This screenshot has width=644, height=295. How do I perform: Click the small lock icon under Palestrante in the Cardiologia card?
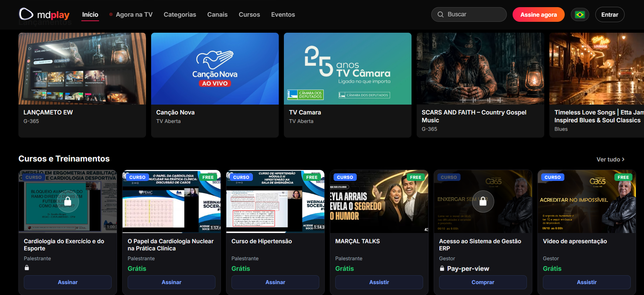(x=27, y=268)
